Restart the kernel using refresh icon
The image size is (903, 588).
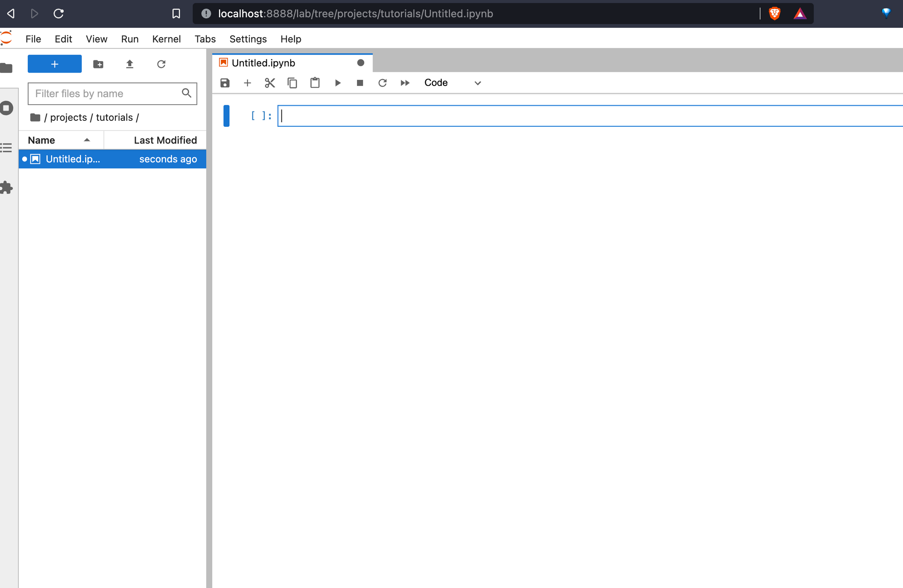[382, 83]
